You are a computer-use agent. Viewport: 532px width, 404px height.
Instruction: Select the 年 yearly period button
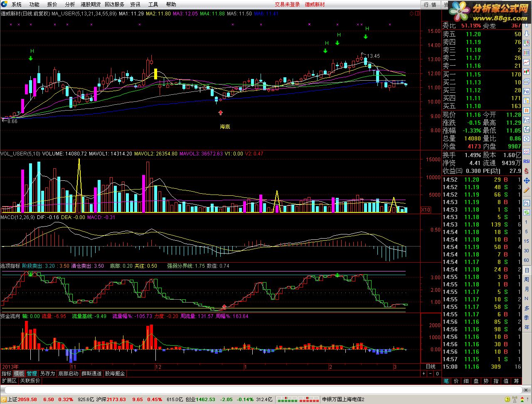point(527,327)
